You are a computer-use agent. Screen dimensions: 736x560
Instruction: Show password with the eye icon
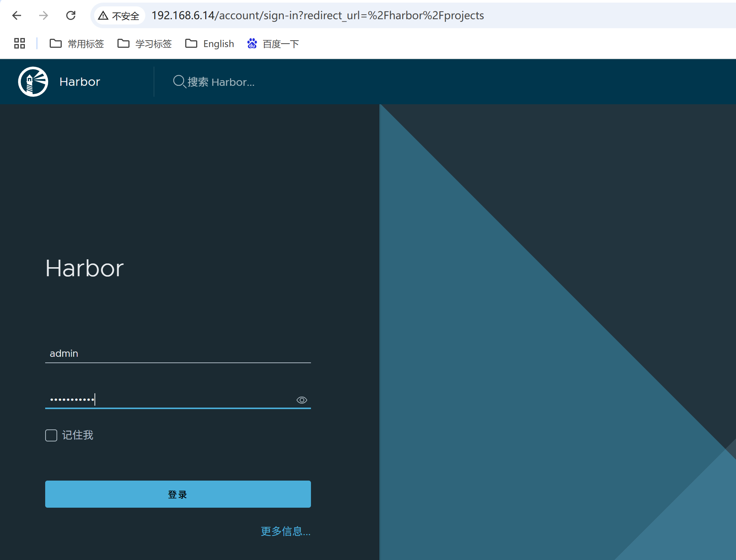click(302, 400)
